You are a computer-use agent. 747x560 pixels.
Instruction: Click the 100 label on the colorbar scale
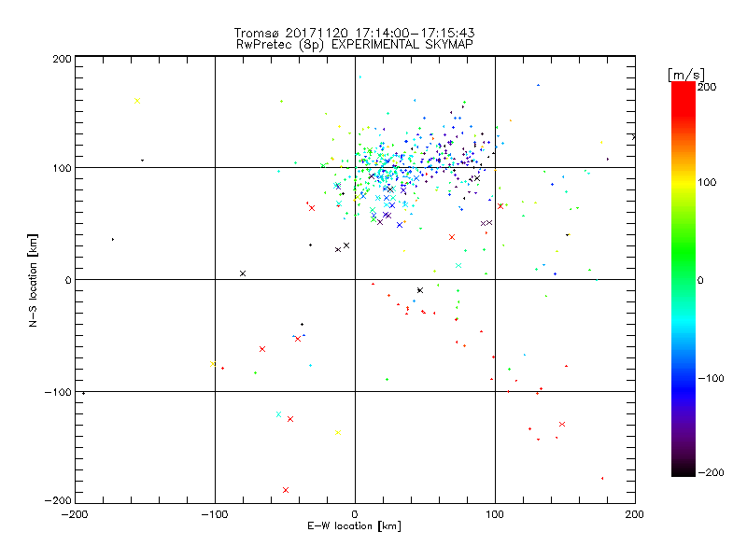(x=707, y=182)
